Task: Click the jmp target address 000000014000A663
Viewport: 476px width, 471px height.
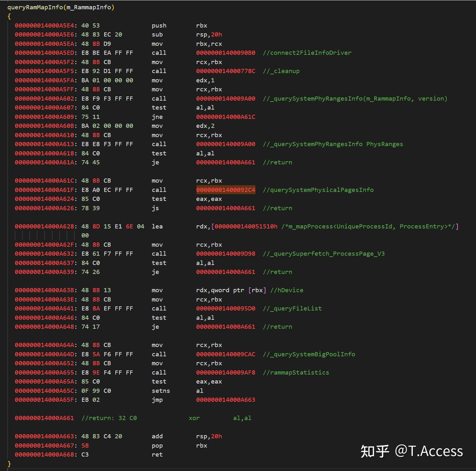Action: [x=225, y=400]
